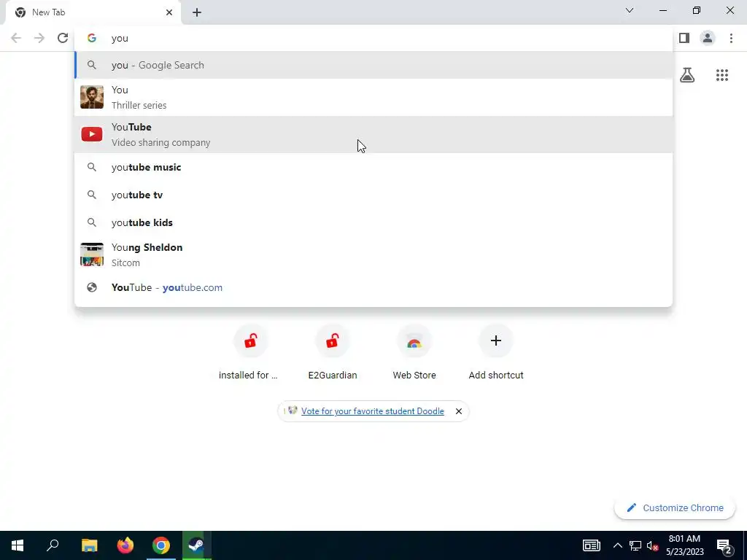Open Chrome's three-dot menu
This screenshot has height=560, width=747.
pos(731,38)
